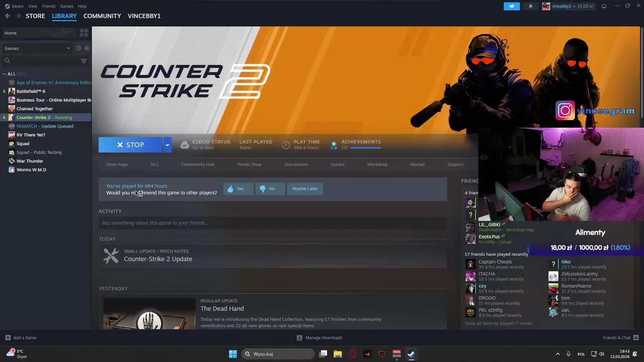Expand the Games category dropdown
644x362 pixels.
[68, 48]
